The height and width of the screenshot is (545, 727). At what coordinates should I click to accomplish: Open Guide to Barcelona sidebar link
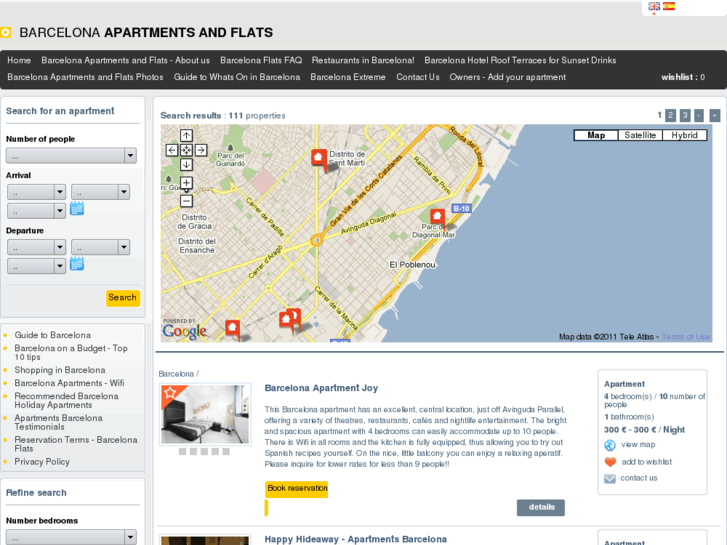coord(52,335)
